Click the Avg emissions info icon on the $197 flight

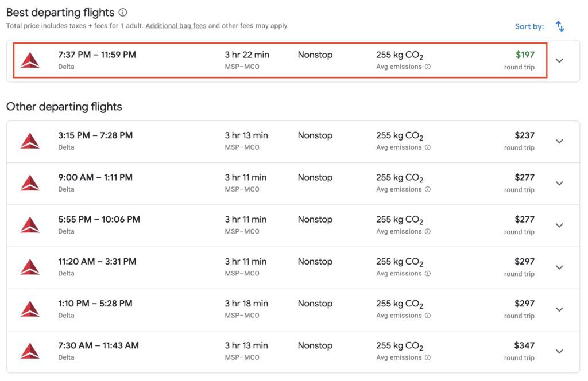[x=428, y=68]
